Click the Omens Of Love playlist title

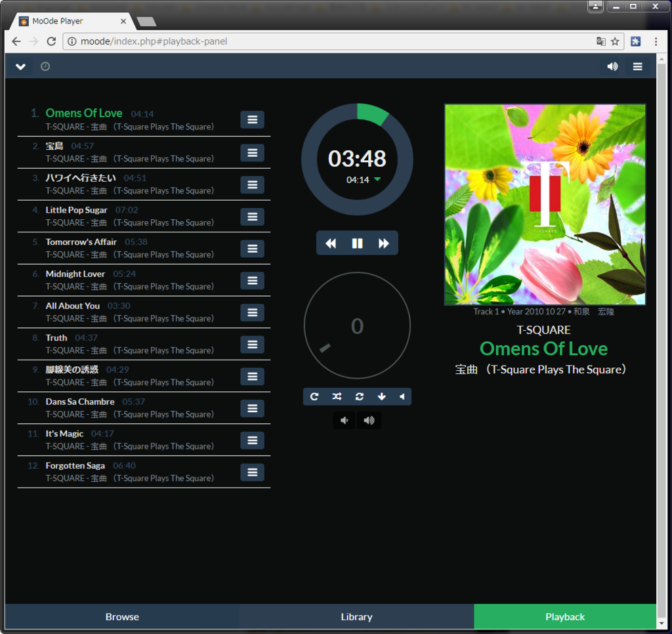(x=84, y=113)
